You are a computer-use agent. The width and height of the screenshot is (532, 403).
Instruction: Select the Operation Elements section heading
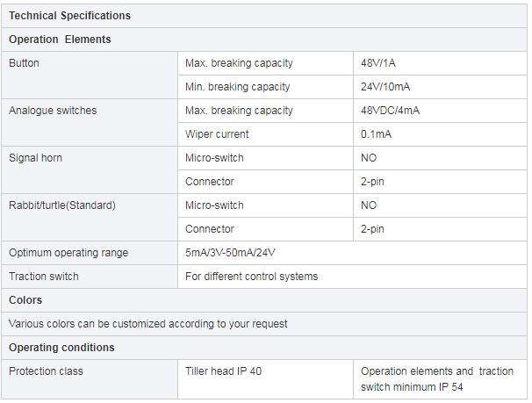point(60,40)
